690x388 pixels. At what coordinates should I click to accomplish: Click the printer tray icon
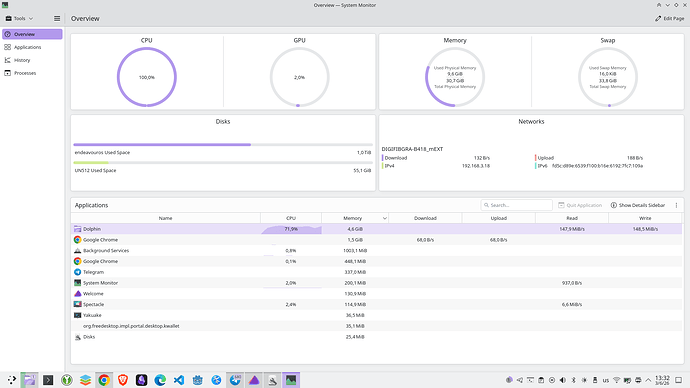pos(638,380)
